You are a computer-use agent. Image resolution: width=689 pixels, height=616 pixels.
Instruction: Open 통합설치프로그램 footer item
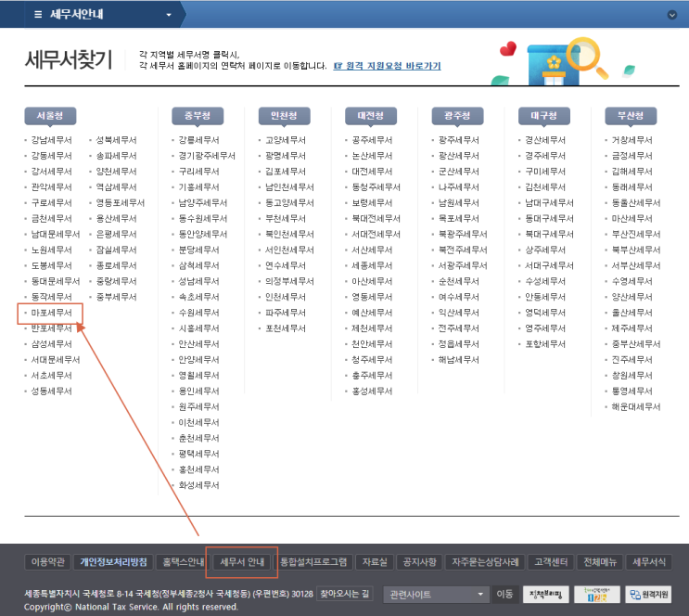click(x=313, y=562)
